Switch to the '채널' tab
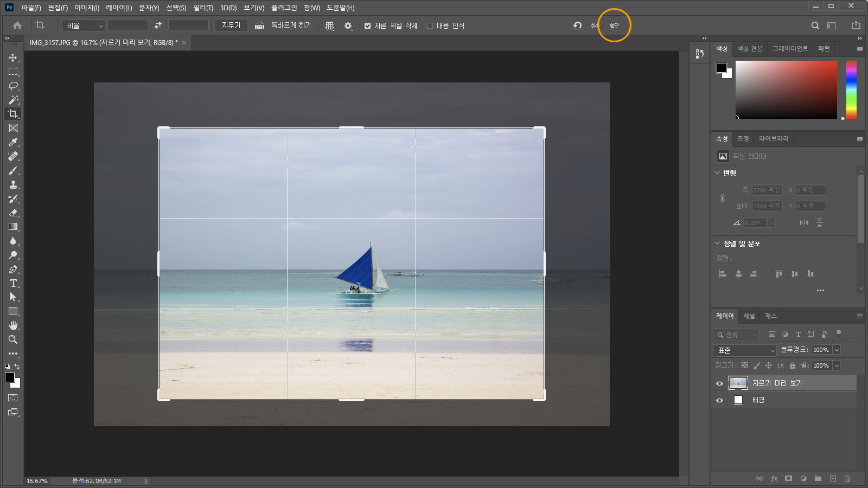Image resolution: width=868 pixels, height=488 pixels. (x=749, y=316)
